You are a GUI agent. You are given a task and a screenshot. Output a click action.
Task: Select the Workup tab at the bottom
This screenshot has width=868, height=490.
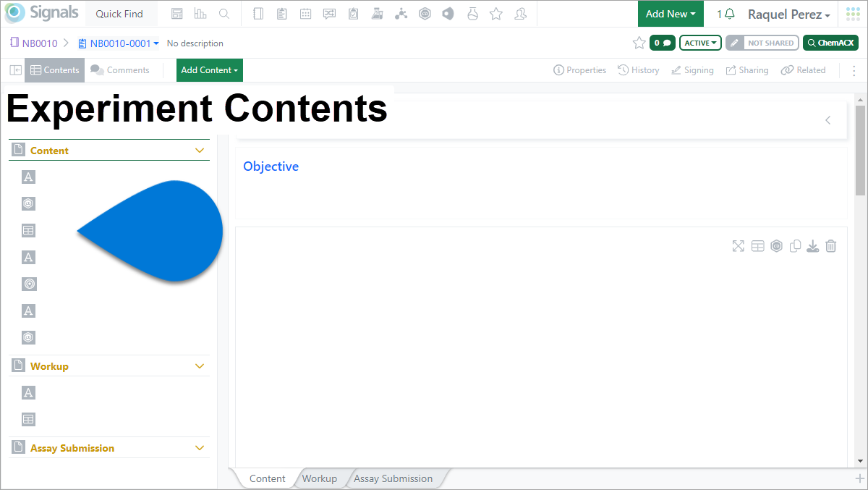click(x=320, y=478)
